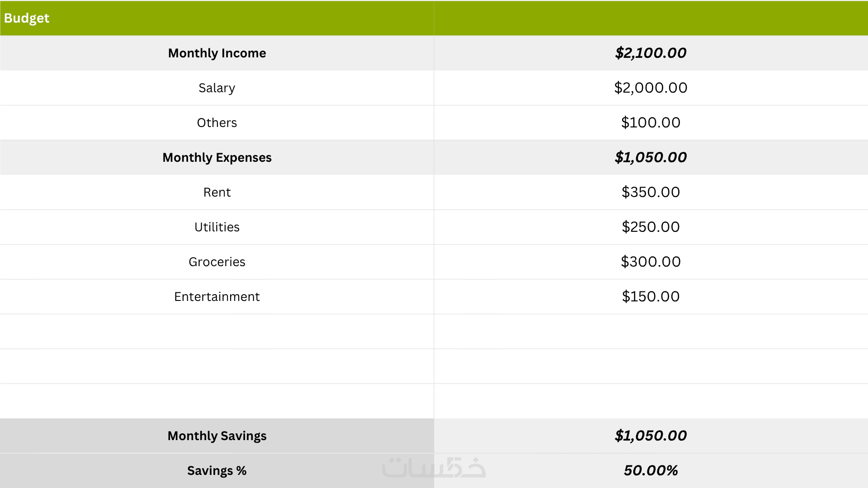Click the $350.00 rent amount
868x488 pixels.
(651, 192)
